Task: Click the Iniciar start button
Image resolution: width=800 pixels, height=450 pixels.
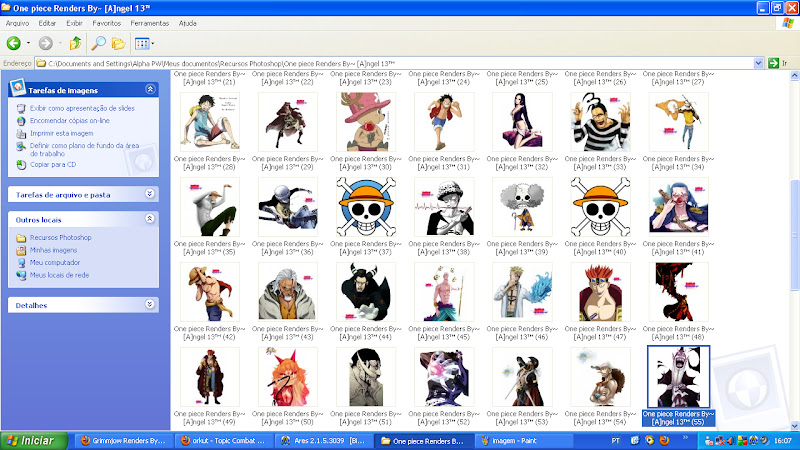Action: click(34, 440)
